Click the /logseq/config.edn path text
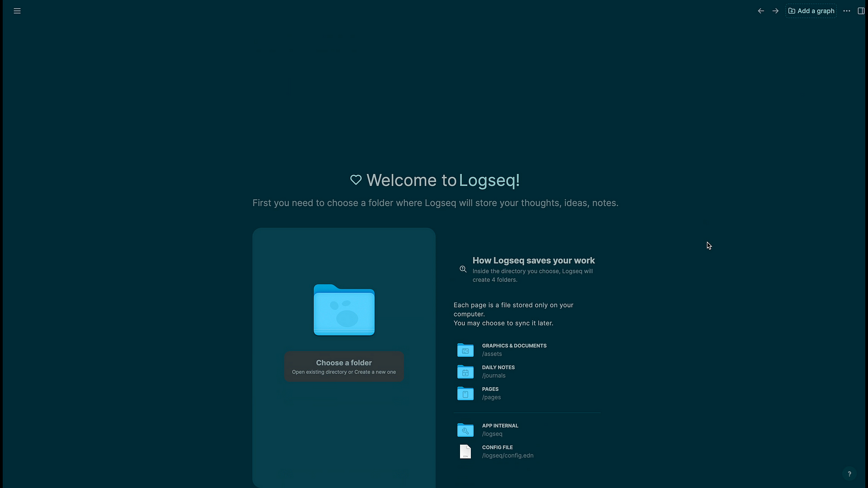The width and height of the screenshot is (868, 488). (x=508, y=455)
